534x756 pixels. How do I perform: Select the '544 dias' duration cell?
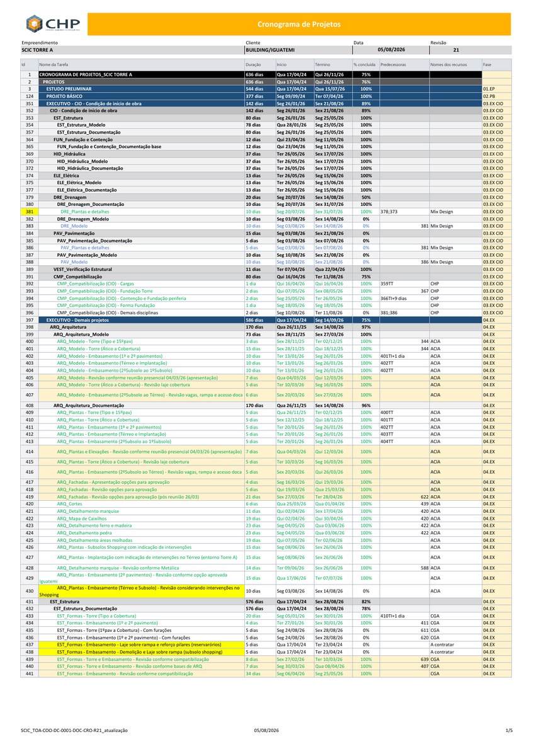[x=259, y=89]
